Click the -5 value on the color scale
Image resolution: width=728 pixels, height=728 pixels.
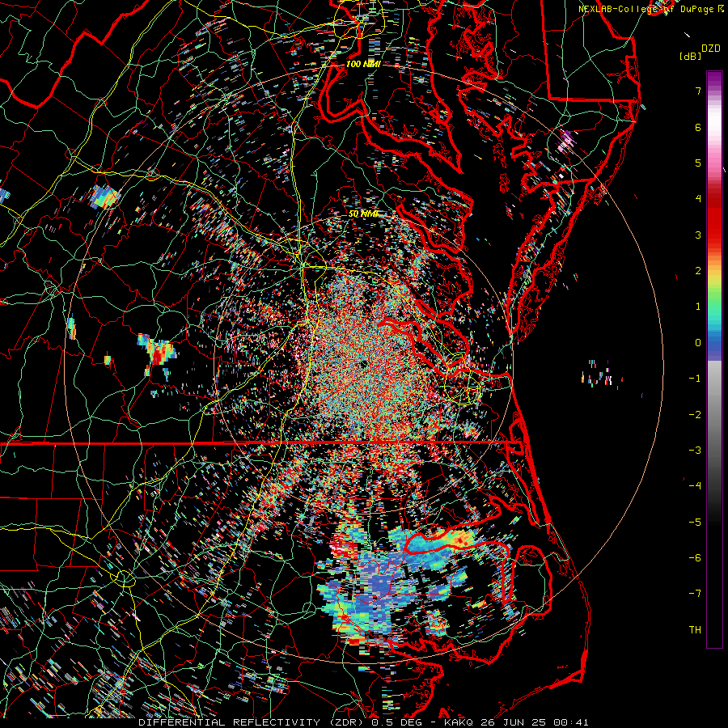coord(695,523)
